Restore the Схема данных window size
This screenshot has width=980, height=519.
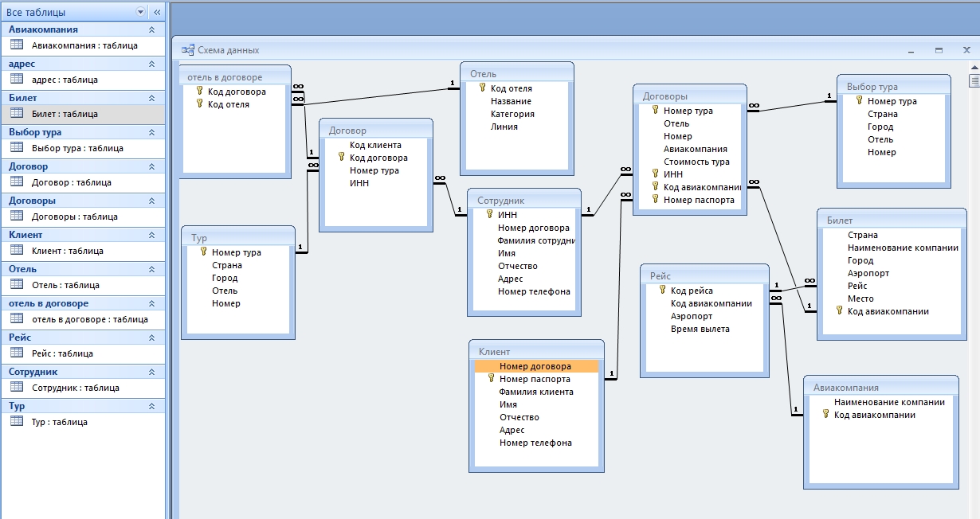coord(939,50)
